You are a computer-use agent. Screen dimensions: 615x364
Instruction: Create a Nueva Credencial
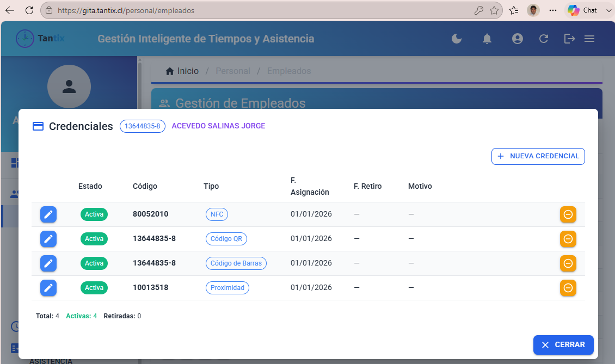click(538, 156)
